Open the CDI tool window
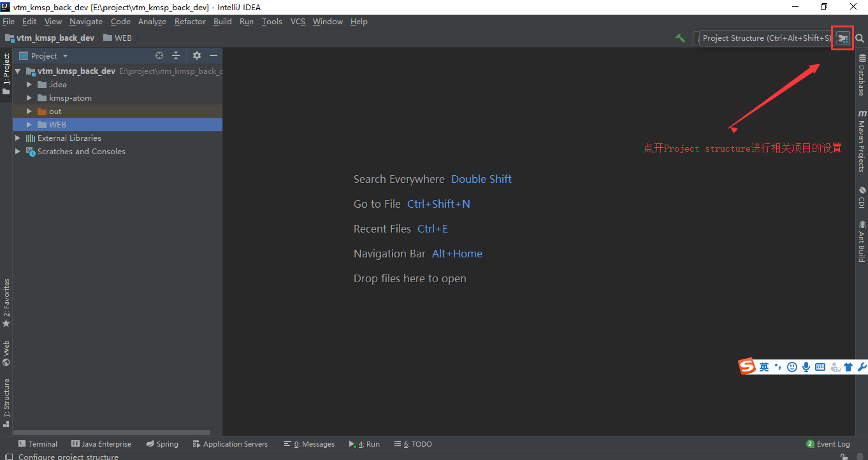 tap(862, 198)
